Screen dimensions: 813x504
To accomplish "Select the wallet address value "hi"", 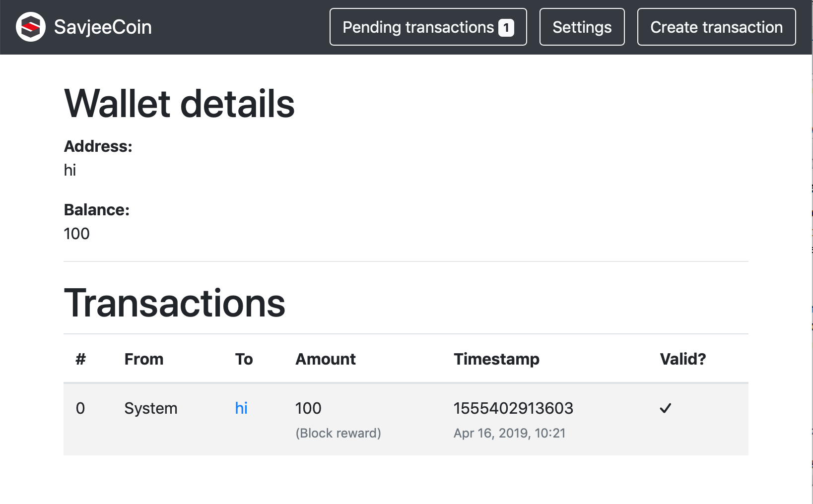I will 70,170.
